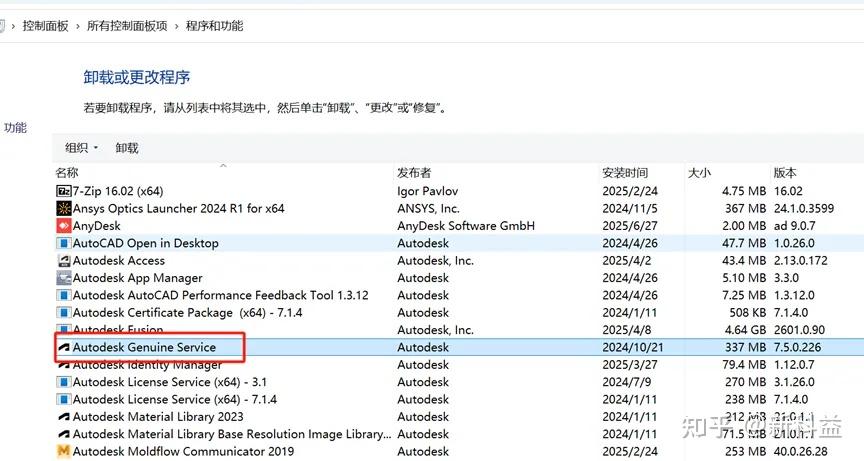
Task: Click the Autodesk Access icon
Action: pos(64,261)
